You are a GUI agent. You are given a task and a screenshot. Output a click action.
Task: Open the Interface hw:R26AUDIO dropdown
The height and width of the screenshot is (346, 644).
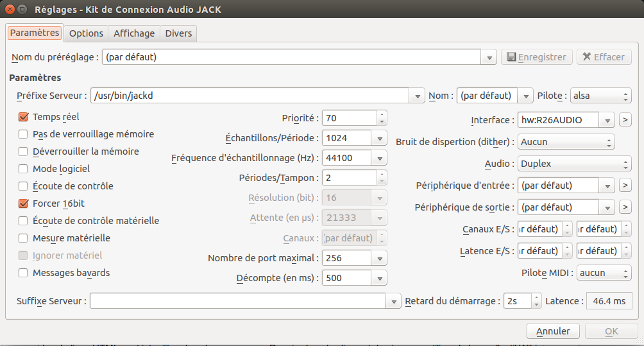click(x=607, y=120)
